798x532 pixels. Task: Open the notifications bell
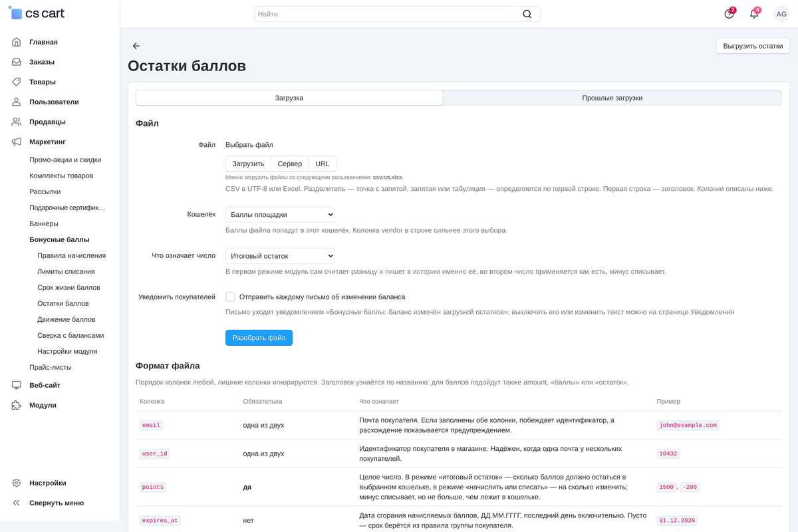[754, 14]
